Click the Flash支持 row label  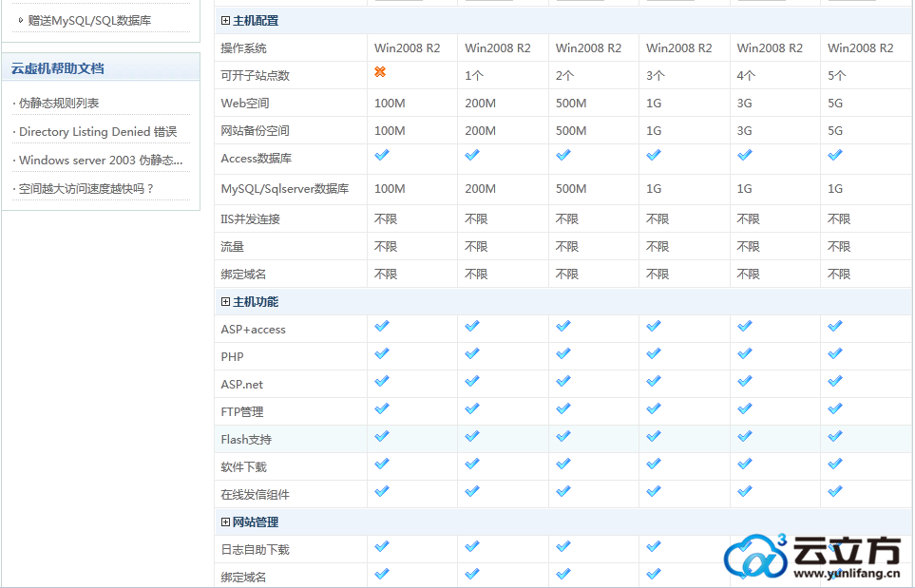[246, 439]
